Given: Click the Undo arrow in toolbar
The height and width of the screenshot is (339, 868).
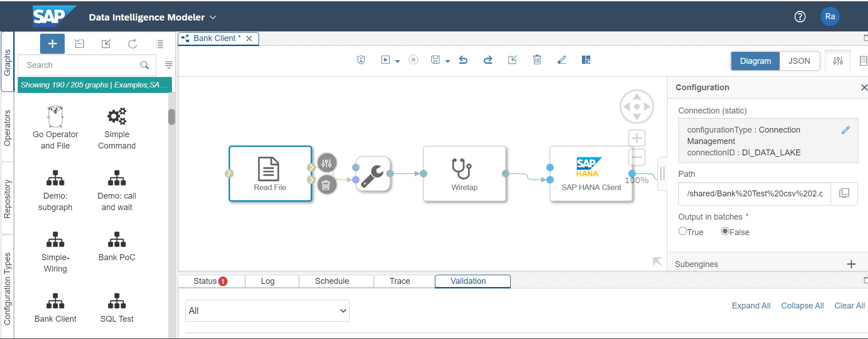Looking at the screenshot, I should (x=463, y=60).
